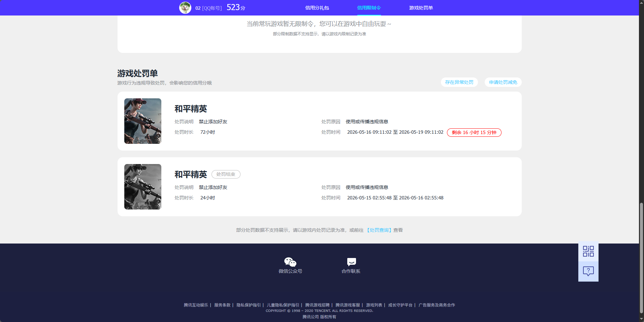Open 广告服务及商务合作 footer link
644x322 pixels.
(437, 305)
